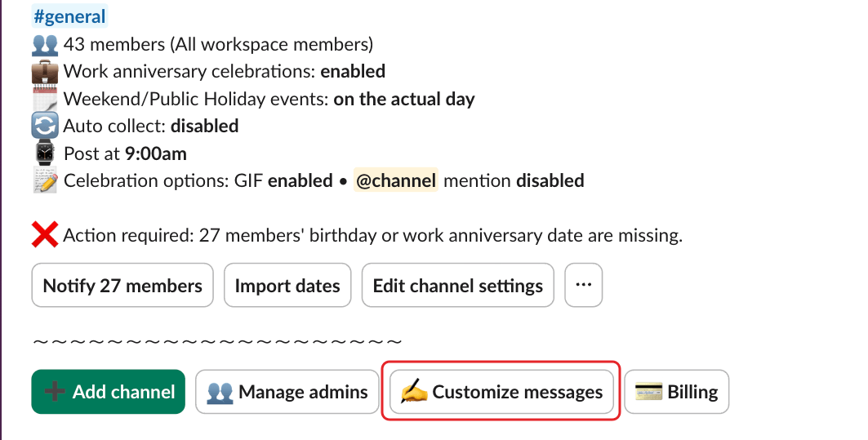This screenshot has height=440, width=868.
Task: Click 'Auto collect: disabled' text
Action: [150, 127]
